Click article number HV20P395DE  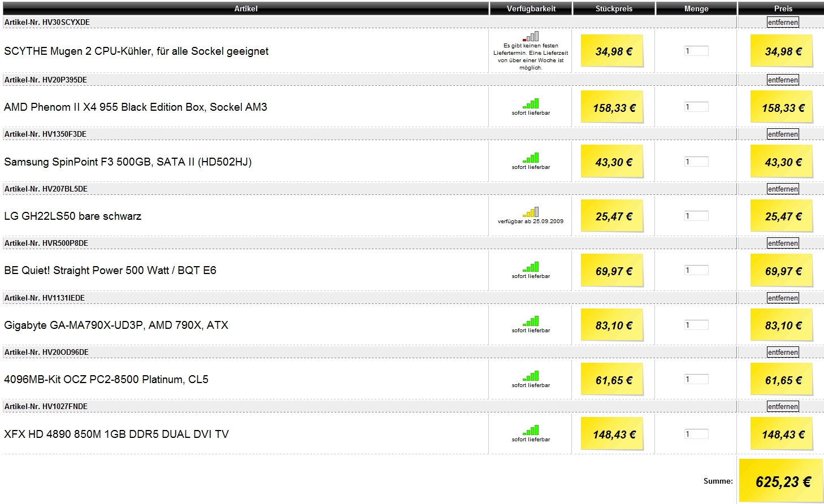(x=65, y=80)
